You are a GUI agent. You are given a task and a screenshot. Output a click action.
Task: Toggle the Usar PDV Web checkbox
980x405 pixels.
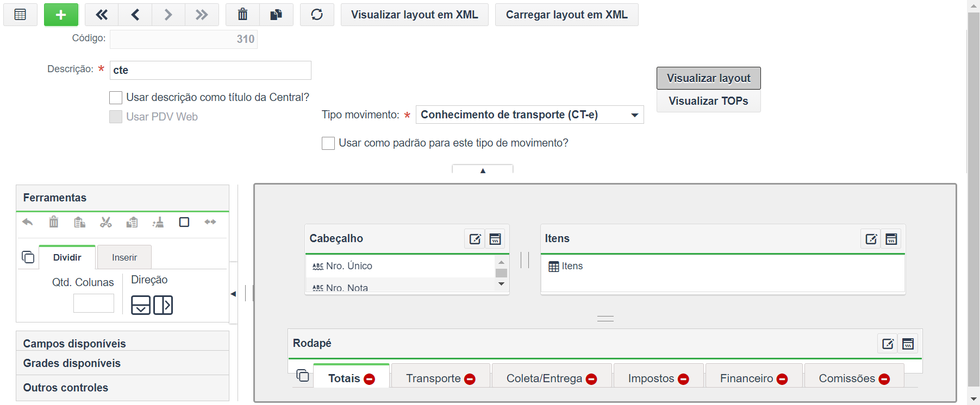[x=116, y=117]
